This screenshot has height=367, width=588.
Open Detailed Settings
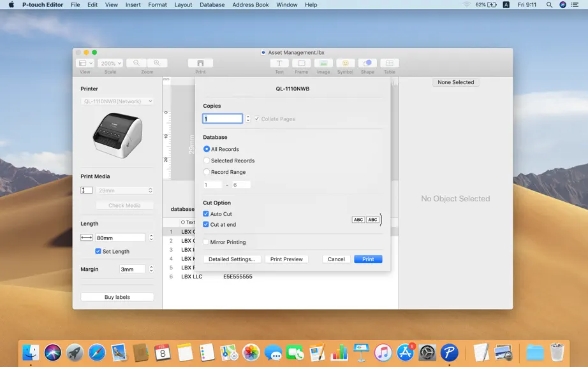click(x=232, y=259)
